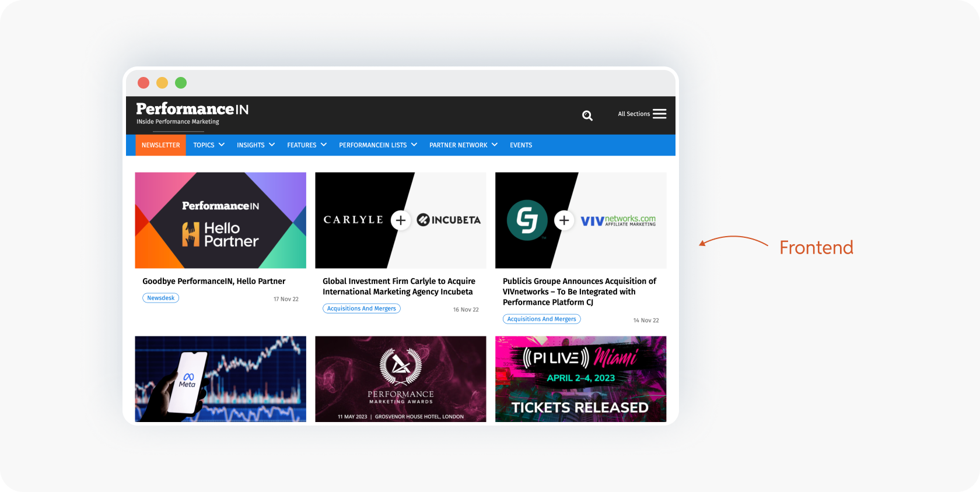
Task: Go to the Events menu item
Action: 521,145
